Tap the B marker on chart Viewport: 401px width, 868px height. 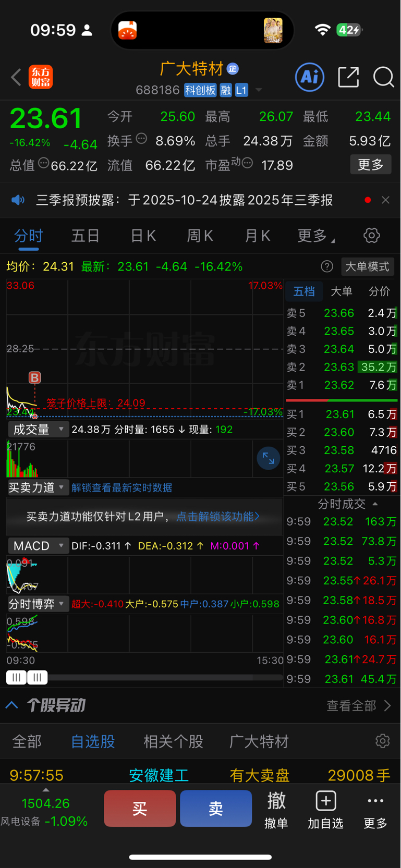click(x=35, y=377)
